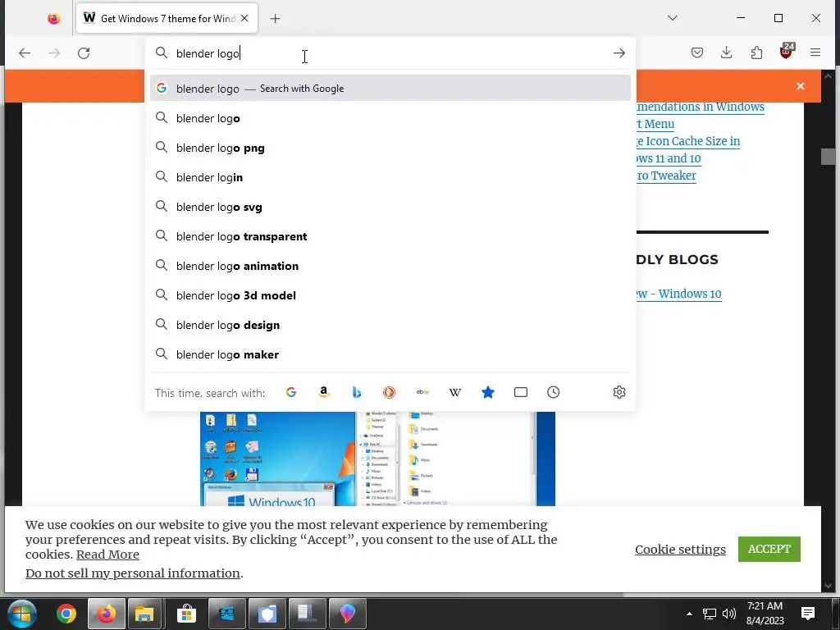Open the Cookie settings link
This screenshot has height=630, width=840.
680,550
